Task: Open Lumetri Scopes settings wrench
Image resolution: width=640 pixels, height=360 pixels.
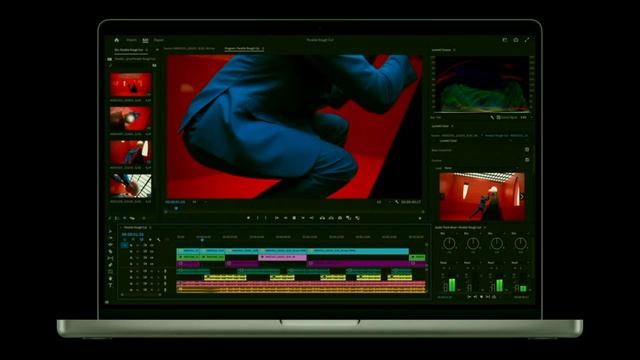Action: point(492,118)
